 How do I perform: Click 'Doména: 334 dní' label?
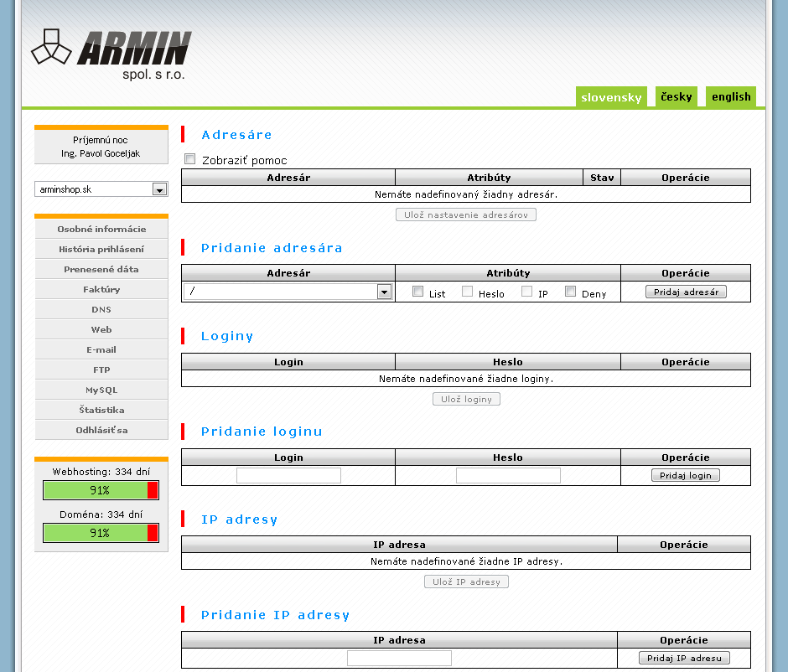(x=101, y=514)
